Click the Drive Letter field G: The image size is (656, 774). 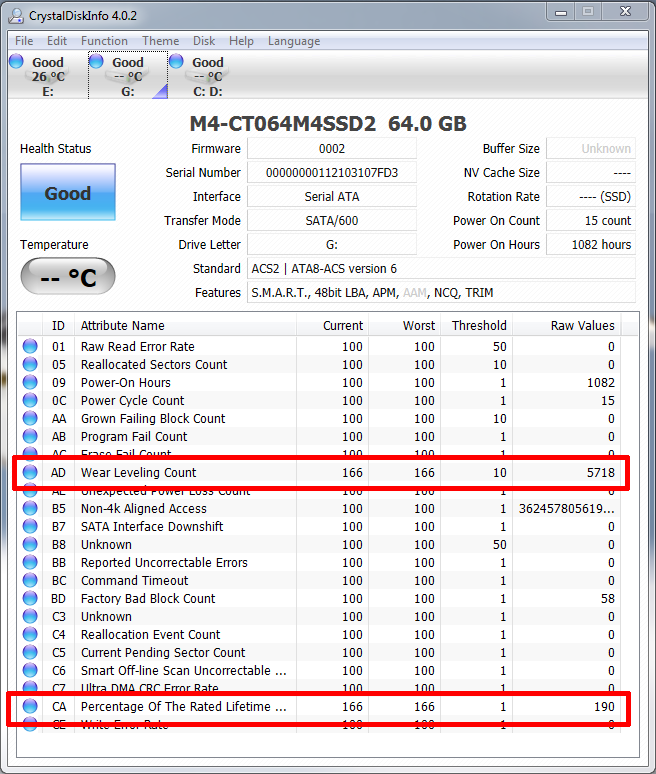pyautogui.click(x=332, y=244)
